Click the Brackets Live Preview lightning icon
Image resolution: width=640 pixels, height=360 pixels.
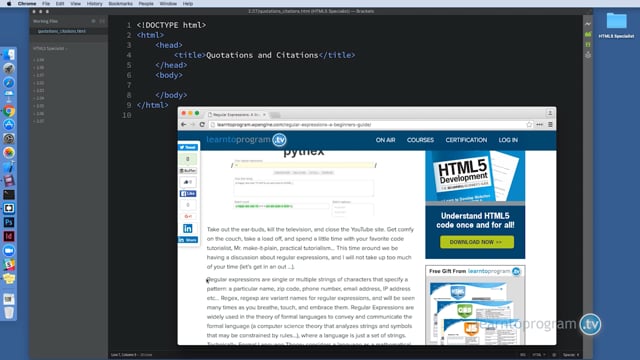pos(588,24)
